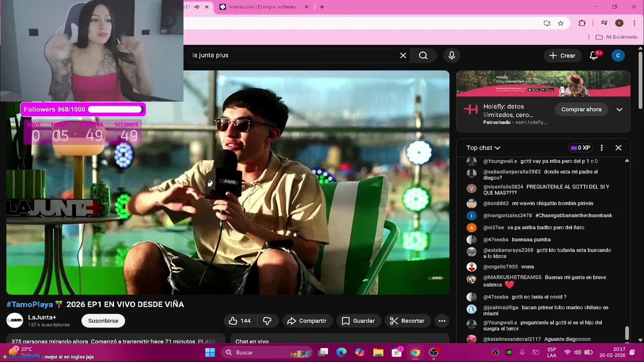
Task: Bookmark this page with the star icon
Action: click(x=560, y=23)
